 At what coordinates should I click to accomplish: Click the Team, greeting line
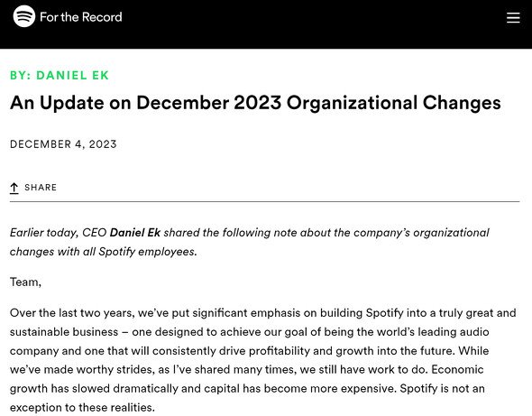pos(25,282)
